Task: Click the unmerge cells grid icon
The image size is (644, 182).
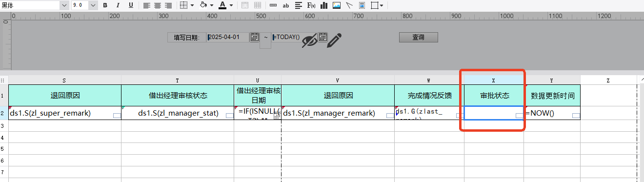Action: click(257, 5)
